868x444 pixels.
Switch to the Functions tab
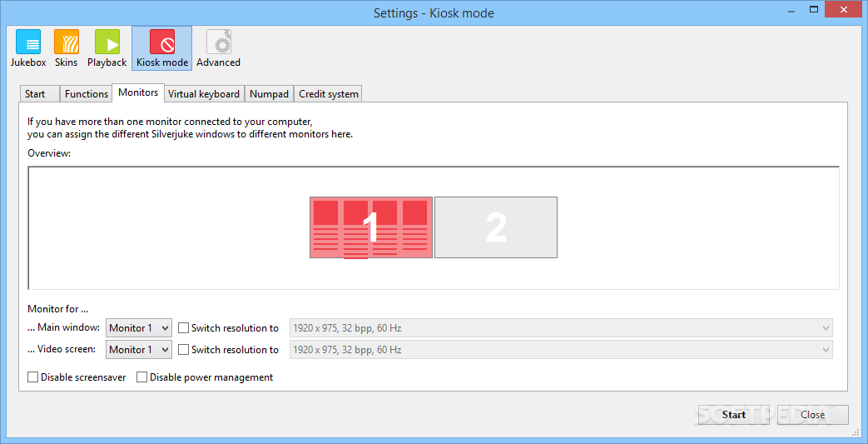[x=87, y=93]
